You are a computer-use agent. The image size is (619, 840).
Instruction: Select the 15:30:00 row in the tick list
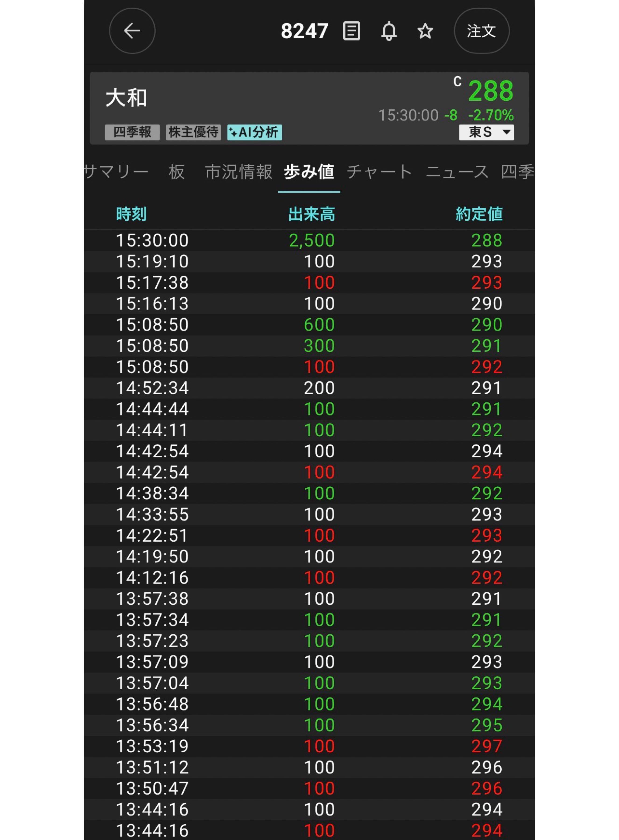[x=309, y=240]
